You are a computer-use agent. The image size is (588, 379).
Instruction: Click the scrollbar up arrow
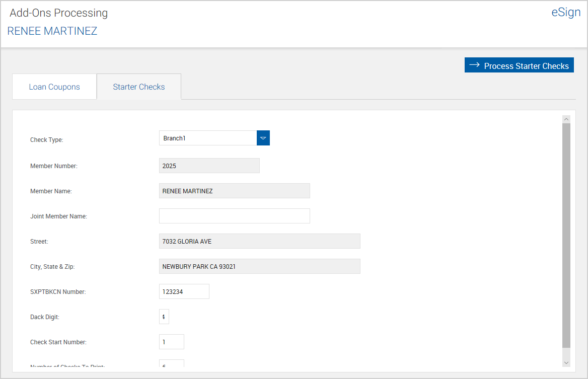pyautogui.click(x=566, y=119)
